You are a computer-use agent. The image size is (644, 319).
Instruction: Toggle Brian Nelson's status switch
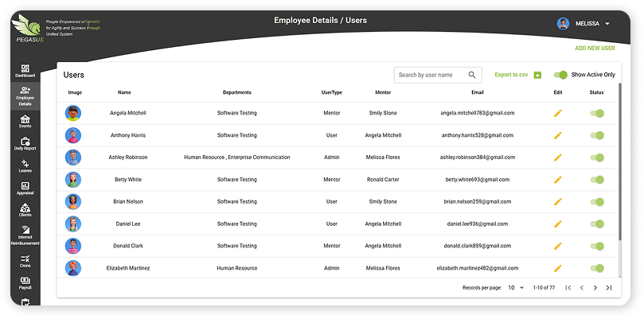tap(597, 201)
